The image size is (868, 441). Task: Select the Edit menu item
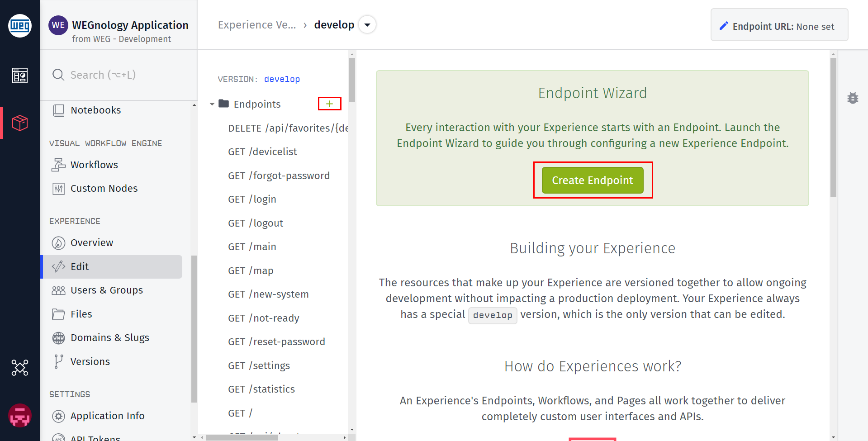(111, 267)
